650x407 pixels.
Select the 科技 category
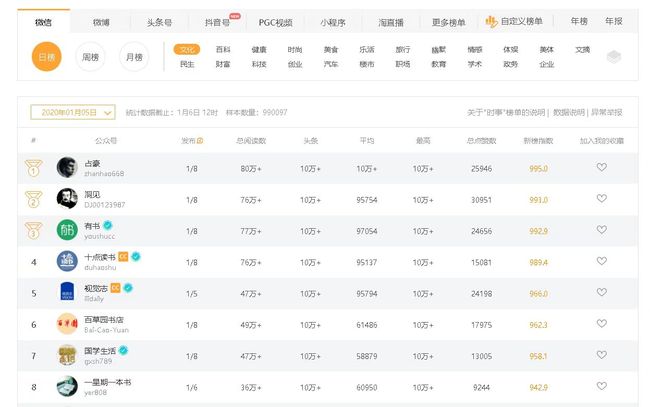(x=259, y=64)
